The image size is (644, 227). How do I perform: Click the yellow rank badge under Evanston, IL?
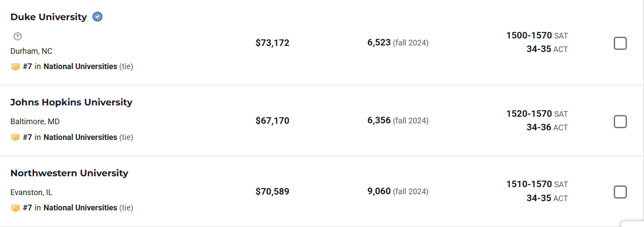click(15, 208)
